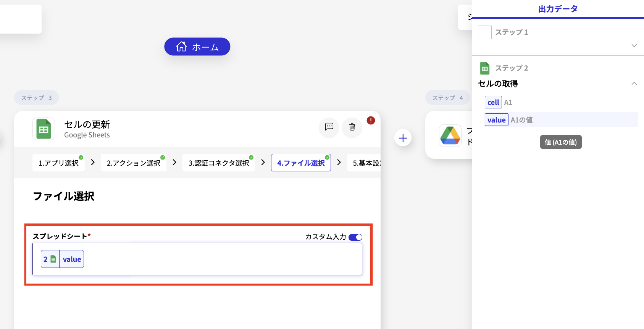This screenshot has height=329, width=644.
Task: Click the Google Drive icon in Step 4
Action: 450,136
